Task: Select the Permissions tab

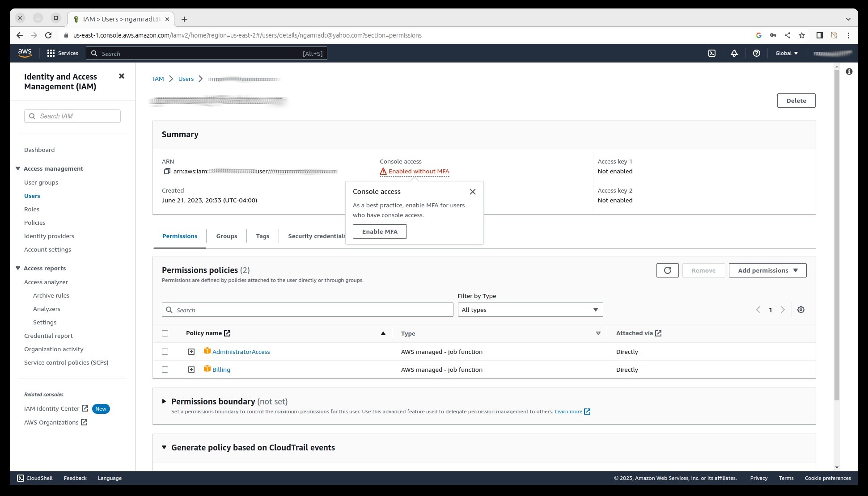Action: (180, 236)
